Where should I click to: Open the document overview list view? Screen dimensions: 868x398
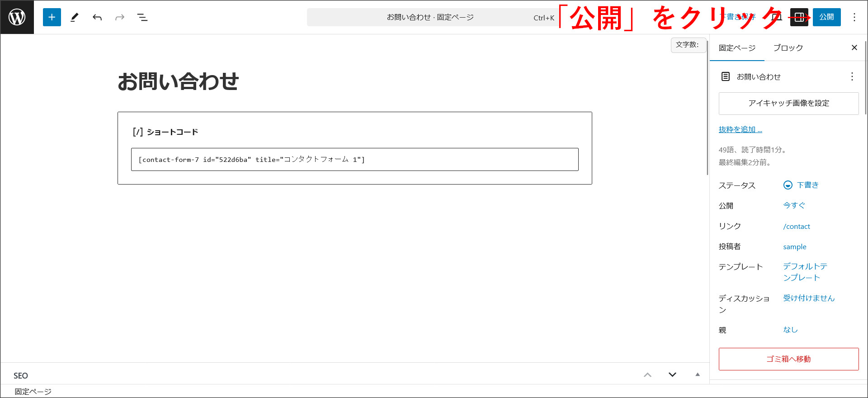(x=142, y=17)
